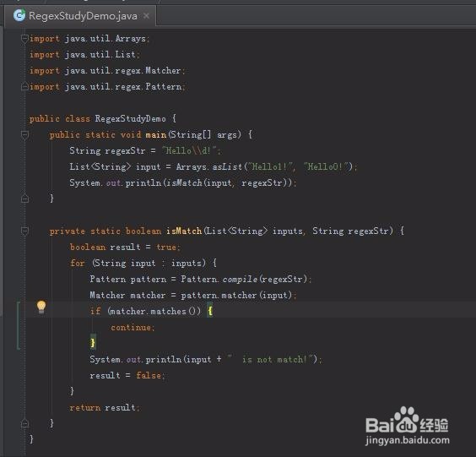Screen dimensions: 476x457
Task: Click the highlighted closing brace of if block
Action: [x=93, y=343]
